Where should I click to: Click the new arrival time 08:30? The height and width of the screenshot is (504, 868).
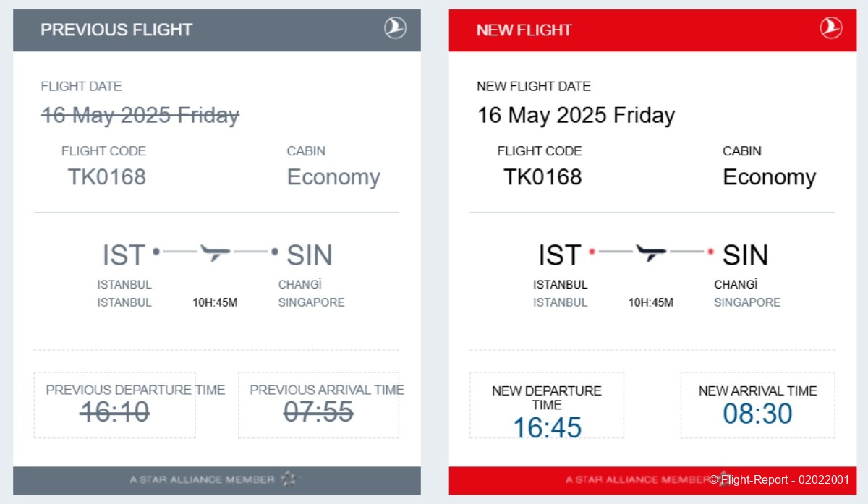pyautogui.click(x=757, y=414)
